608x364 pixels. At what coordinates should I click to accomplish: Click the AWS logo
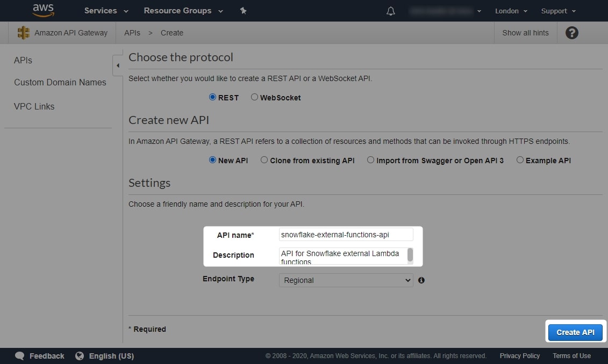(43, 10)
